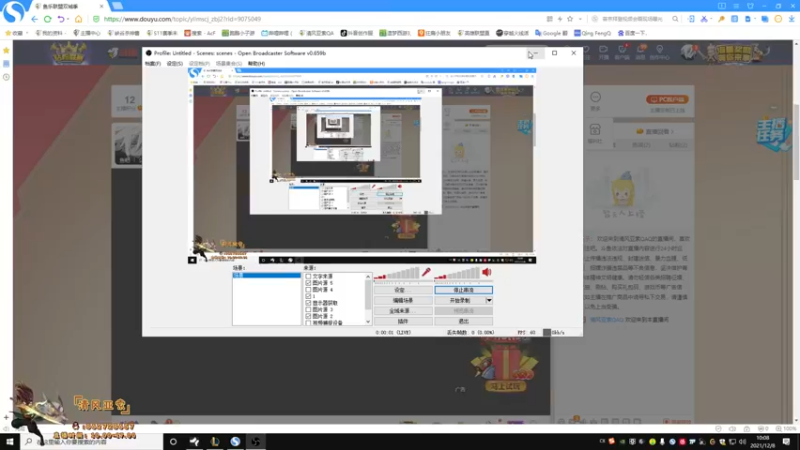This screenshot has width=800, height=450.
Task: Open the action center notification icon in the system tray
Action: tap(786, 441)
